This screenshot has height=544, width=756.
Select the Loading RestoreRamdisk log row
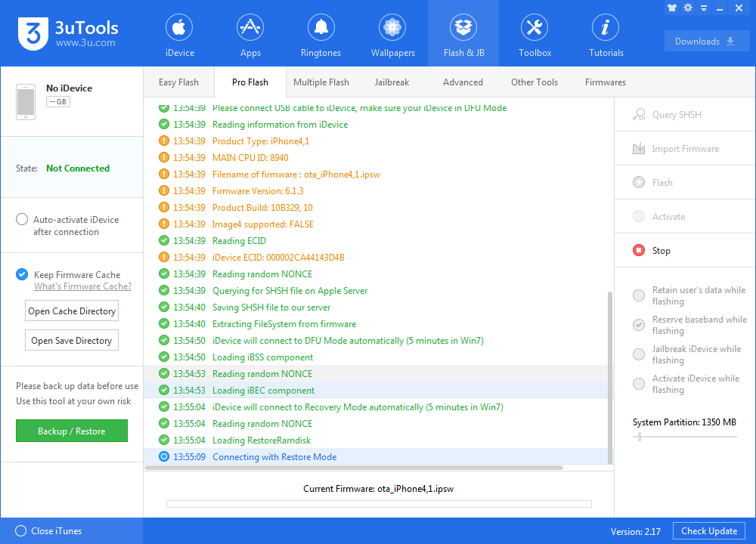pyautogui.click(x=376, y=440)
